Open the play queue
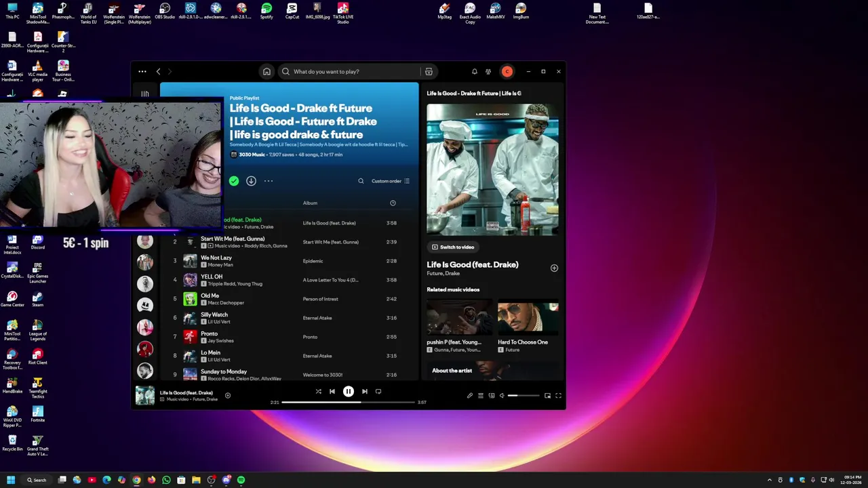The height and width of the screenshot is (488, 868). (x=480, y=395)
